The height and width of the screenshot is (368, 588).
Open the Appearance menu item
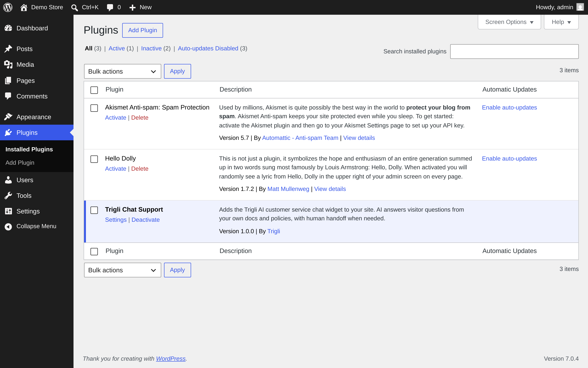tap(37, 117)
